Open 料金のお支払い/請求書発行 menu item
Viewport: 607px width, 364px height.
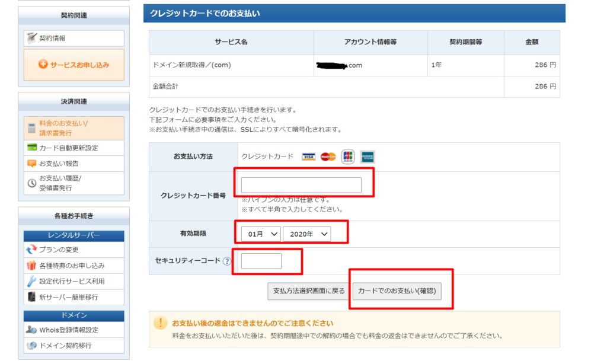tap(74, 128)
